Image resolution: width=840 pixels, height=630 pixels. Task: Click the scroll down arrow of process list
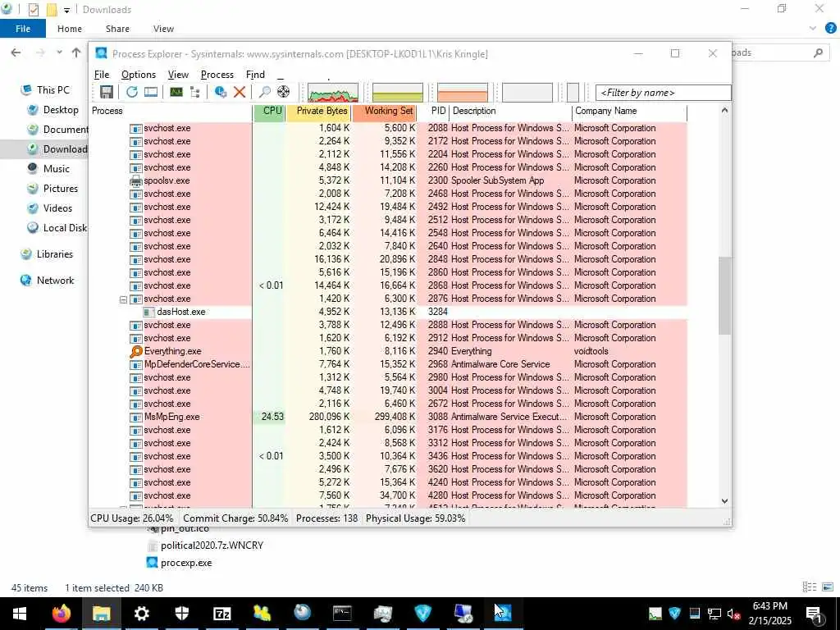tap(724, 501)
